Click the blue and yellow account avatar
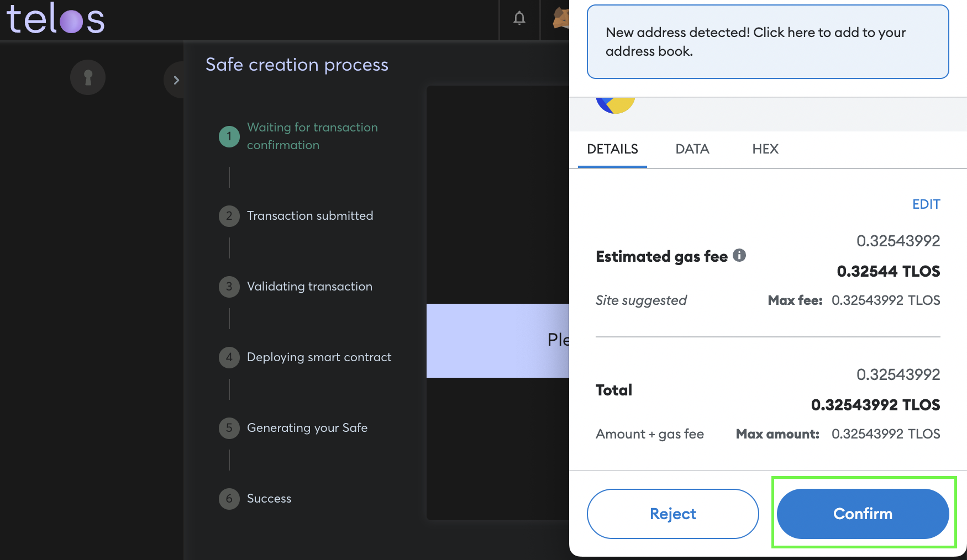 tap(615, 104)
